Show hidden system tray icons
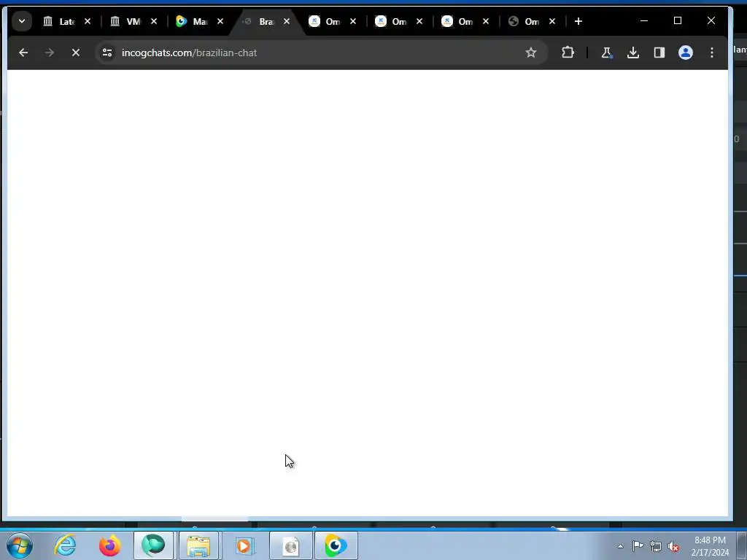This screenshot has height=560, width=747. [620, 546]
